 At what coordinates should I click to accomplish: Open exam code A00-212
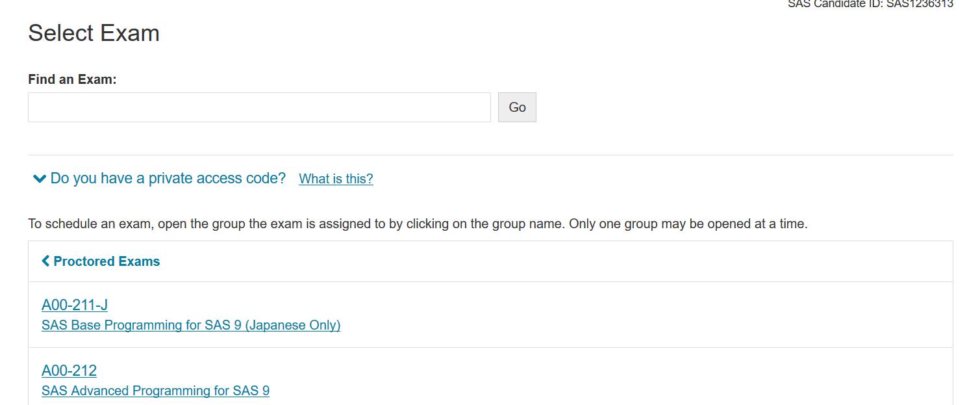[69, 371]
